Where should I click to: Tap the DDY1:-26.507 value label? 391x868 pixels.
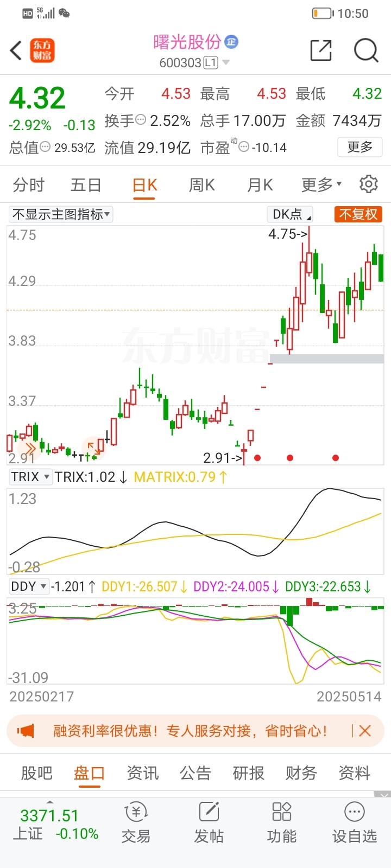point(144,586)
